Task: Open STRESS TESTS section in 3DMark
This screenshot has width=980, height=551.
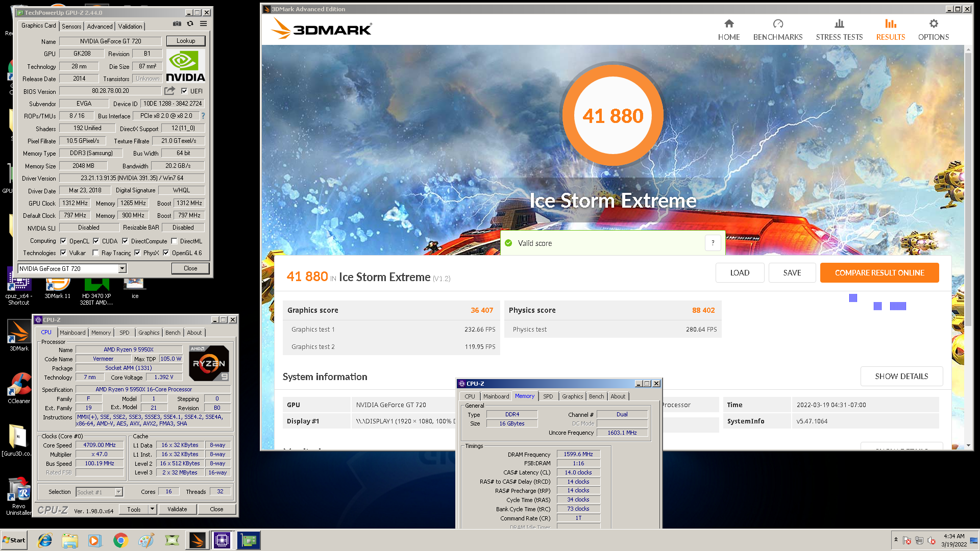Action: point(839,30)
